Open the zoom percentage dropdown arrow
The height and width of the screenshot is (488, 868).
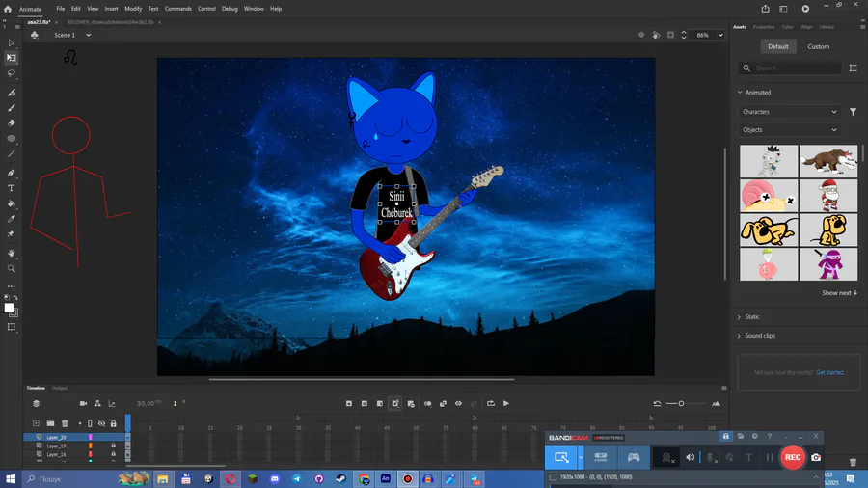tap(720, 35)
